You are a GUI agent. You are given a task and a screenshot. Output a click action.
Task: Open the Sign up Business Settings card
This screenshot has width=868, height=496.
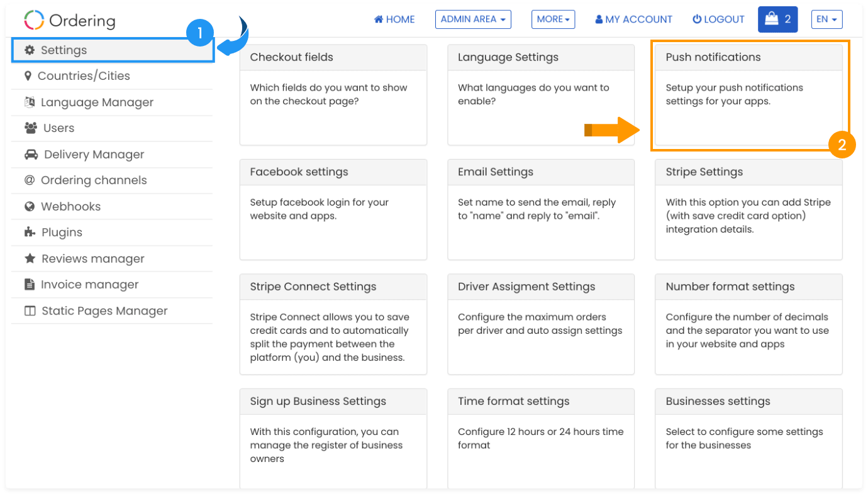[x=333, y=439]
